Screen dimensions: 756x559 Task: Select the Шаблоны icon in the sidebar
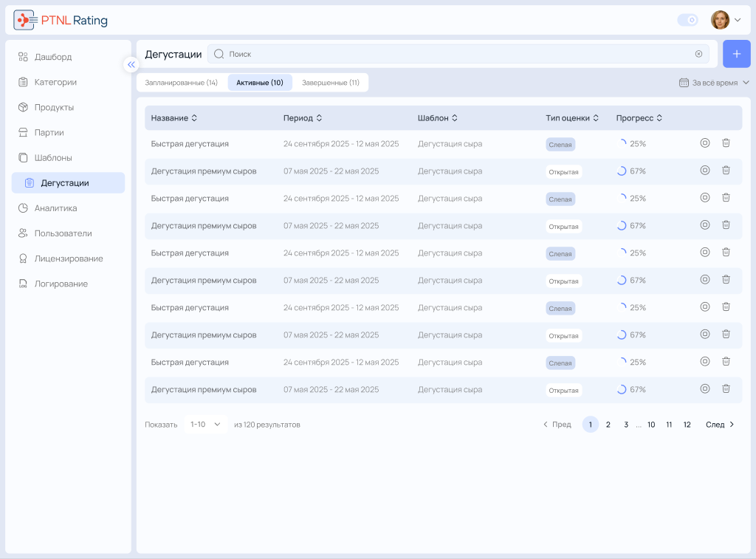point(23,158)
